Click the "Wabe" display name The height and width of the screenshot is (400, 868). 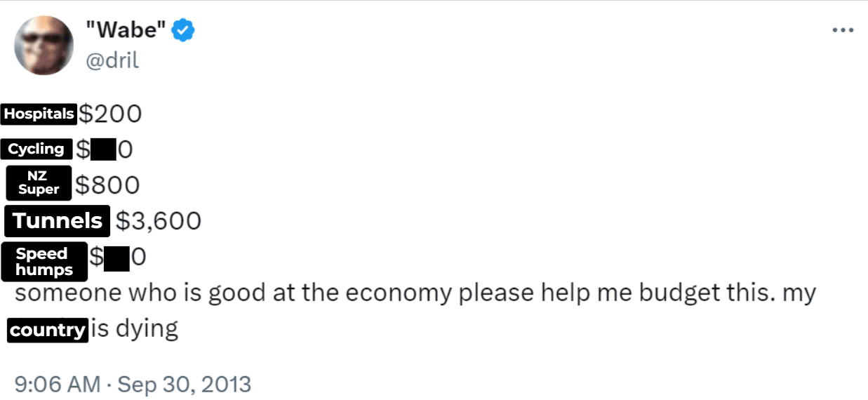click(x=125, y=31)
